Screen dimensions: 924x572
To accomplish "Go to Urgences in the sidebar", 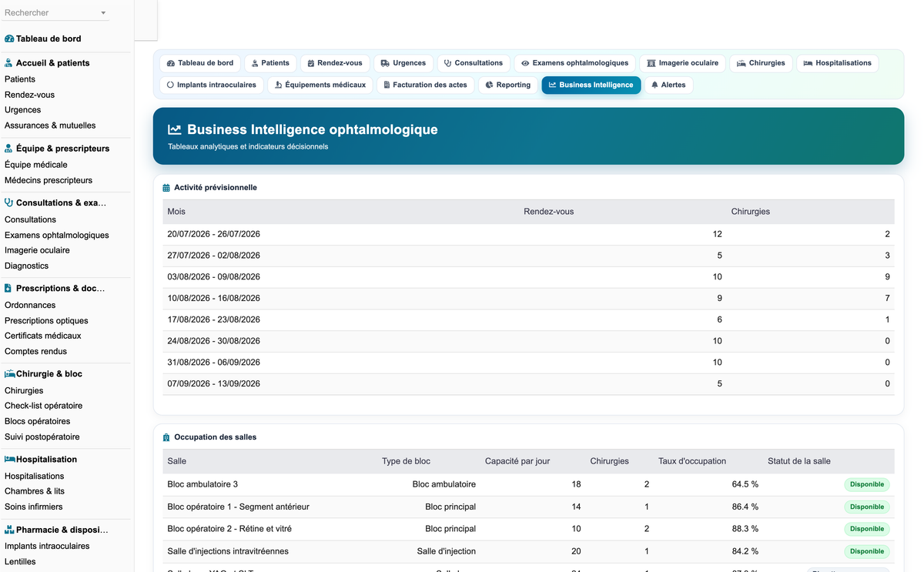I will click(23, 110).
